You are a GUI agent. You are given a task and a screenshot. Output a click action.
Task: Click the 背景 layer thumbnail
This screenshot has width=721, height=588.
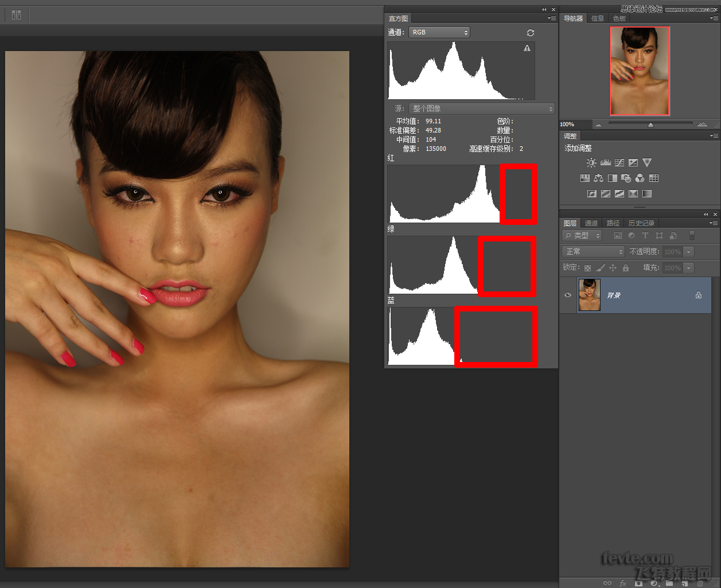click(x=589, y=295)
